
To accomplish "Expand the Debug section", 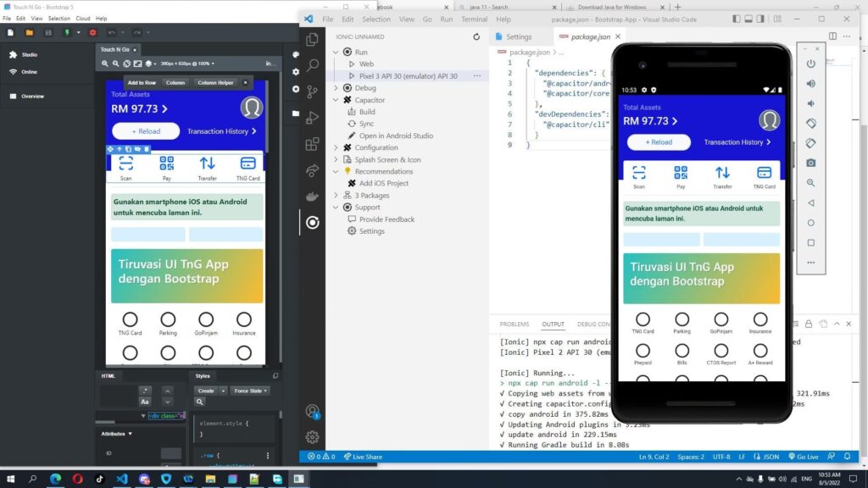I will 336,88.
